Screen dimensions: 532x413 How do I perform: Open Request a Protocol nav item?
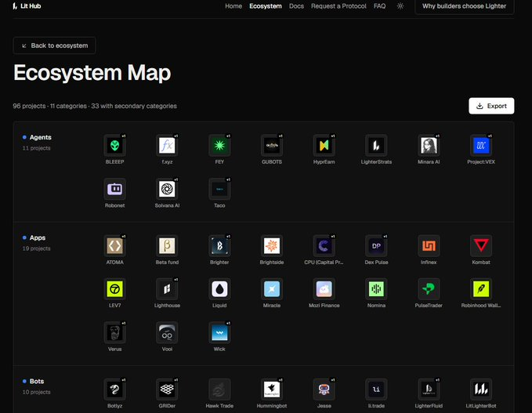pos(338,6)
